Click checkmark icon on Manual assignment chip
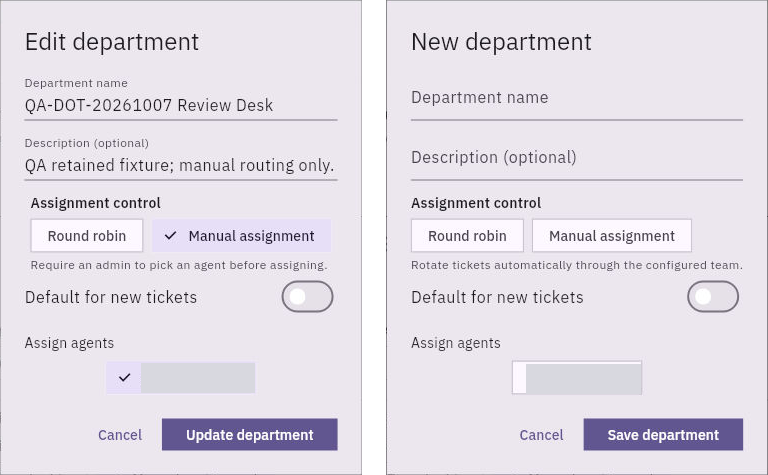The width and height of the screenshot is (768, 475). (x=170, y=236)
